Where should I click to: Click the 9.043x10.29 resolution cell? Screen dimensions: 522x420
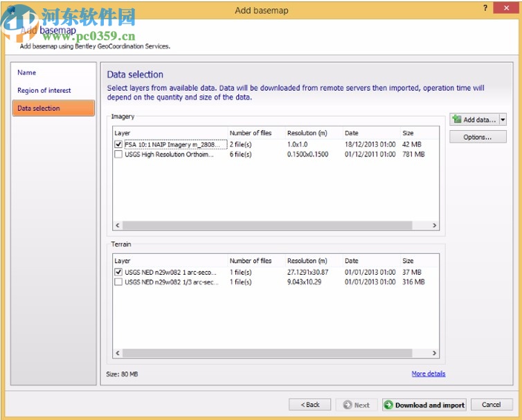pyautogui.click(x=305, y=282)
